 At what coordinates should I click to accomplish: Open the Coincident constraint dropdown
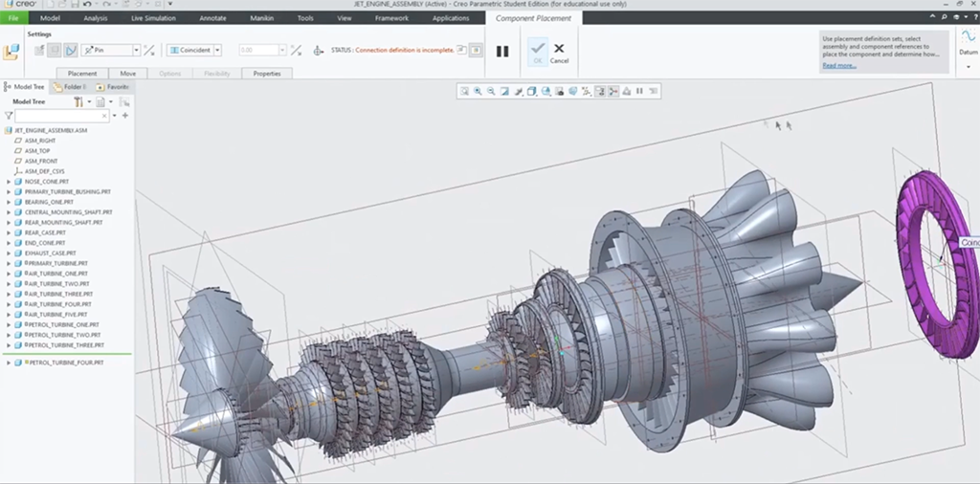pyautogui.click(x=217, y=51)
